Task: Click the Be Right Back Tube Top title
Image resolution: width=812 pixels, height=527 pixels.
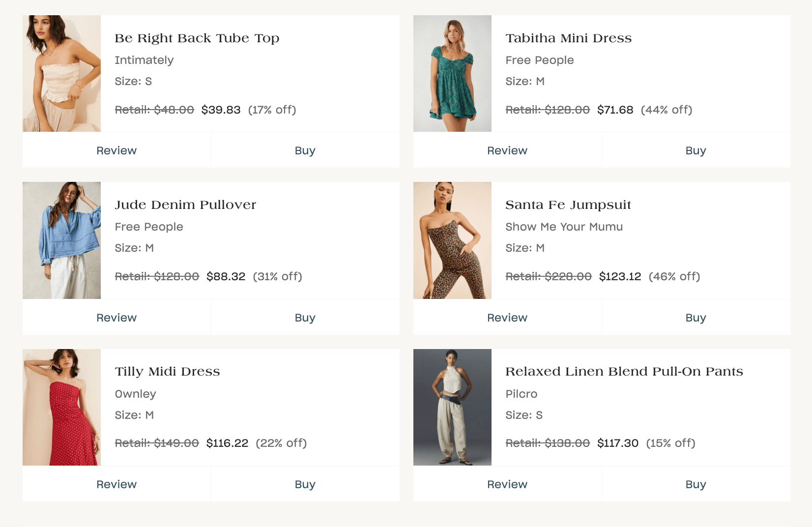Action: (x=197, y=38)
